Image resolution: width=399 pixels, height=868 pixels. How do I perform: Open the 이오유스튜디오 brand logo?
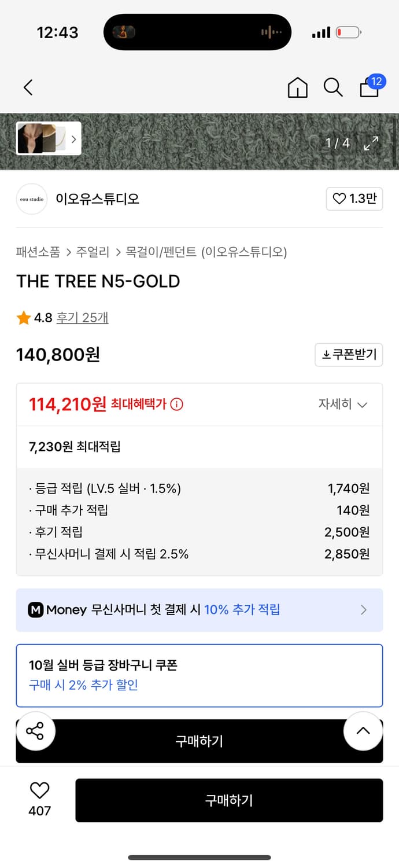pos(31,199)
